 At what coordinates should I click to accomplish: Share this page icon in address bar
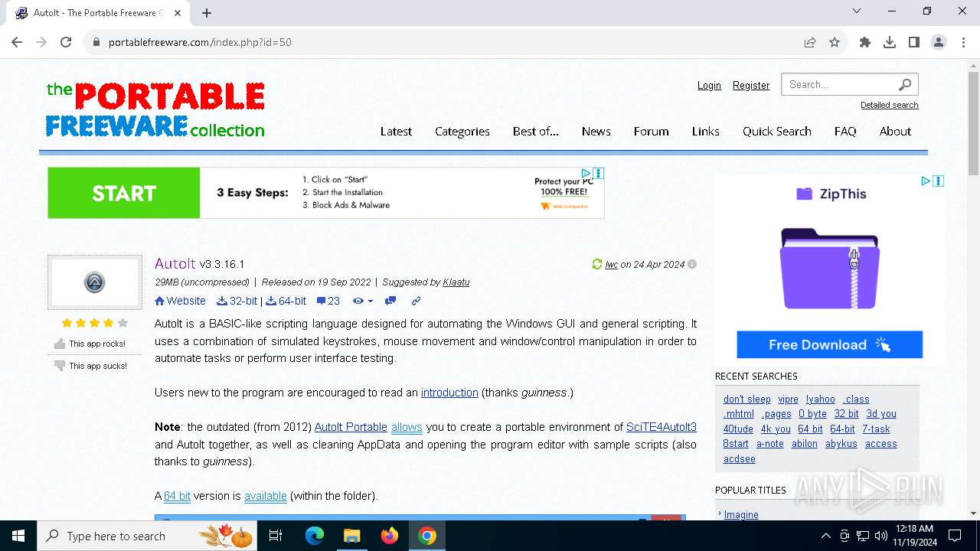tap(810, 42)
